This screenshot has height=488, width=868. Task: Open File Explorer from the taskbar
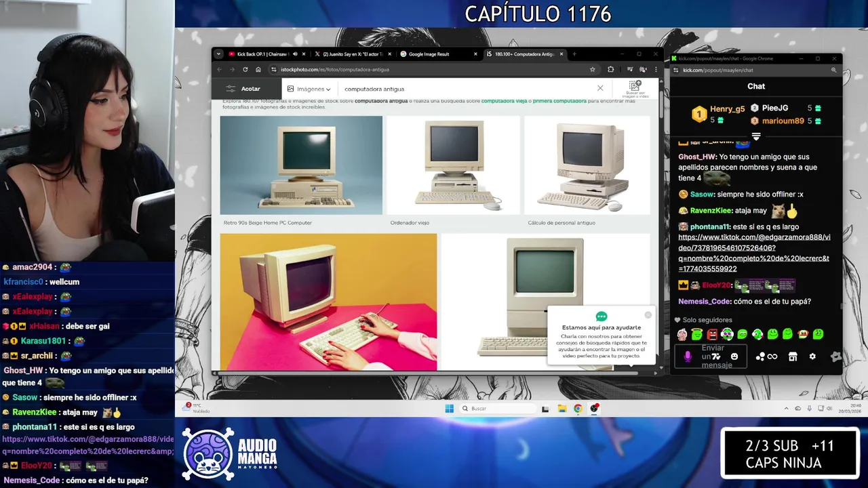click(x=561, y=408)
